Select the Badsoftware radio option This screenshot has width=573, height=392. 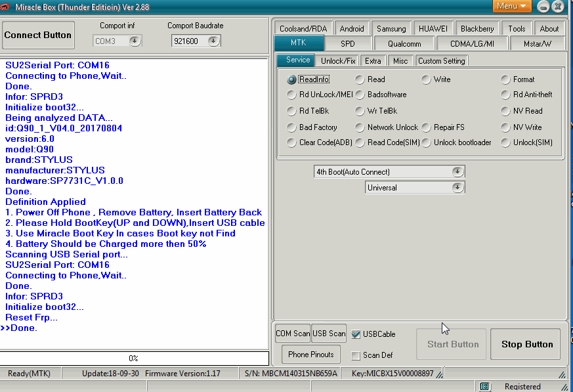[360, 95]
